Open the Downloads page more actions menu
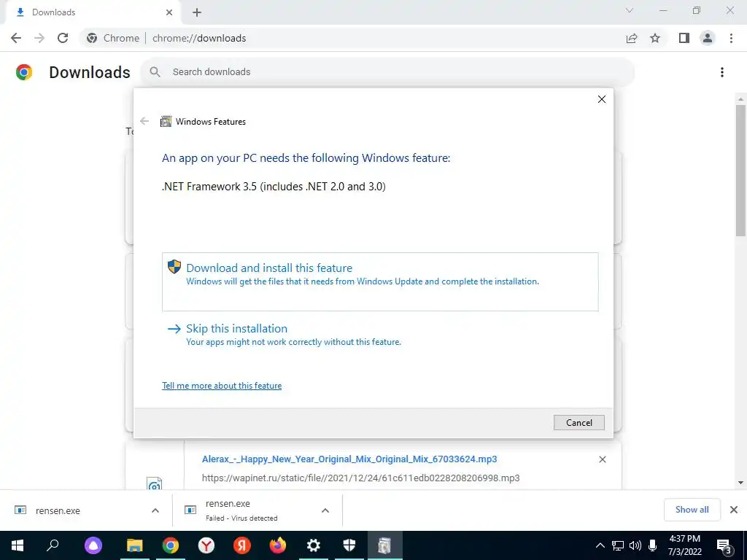Viewport: 747px width, 560px height. [722, 72]
